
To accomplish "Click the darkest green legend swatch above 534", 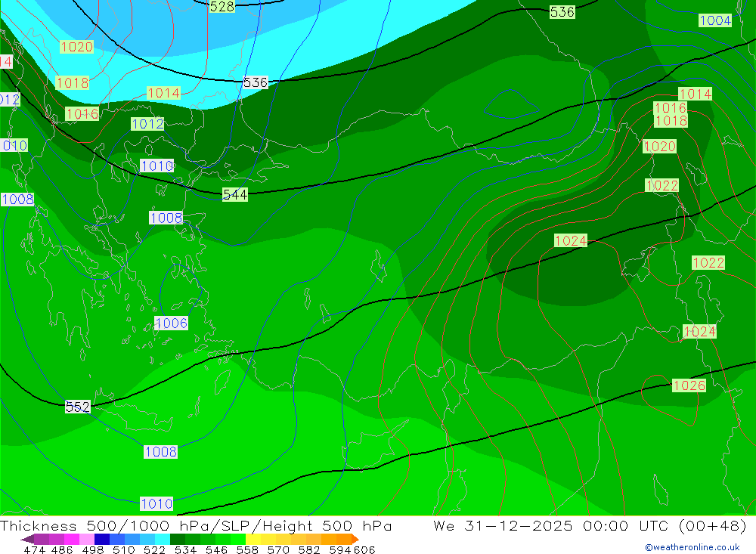I will click(x=178, y=539).
